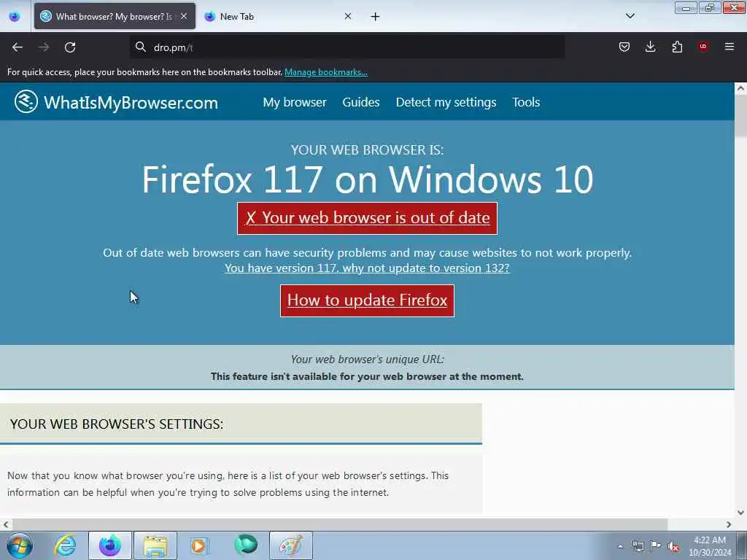Open Detect my settings menu

coord(446,102)
